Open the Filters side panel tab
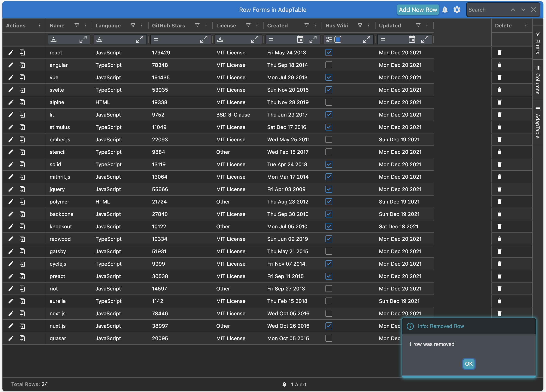Viewport: 546px width, 392px height. (538, 43)
